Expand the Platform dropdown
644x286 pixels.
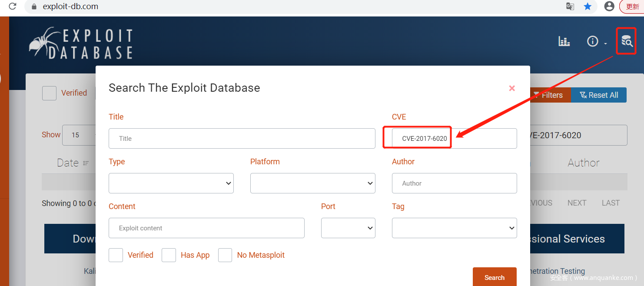coord(313,183)
